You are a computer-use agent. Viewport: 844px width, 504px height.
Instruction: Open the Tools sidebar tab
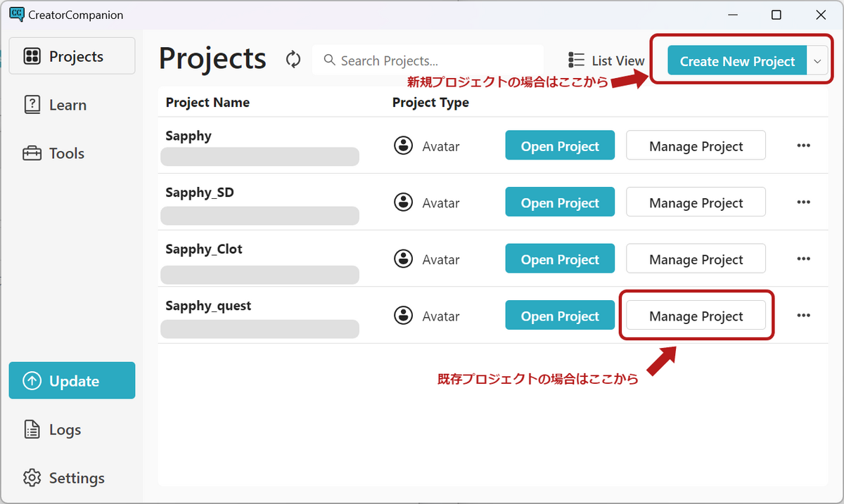(72, 153)
